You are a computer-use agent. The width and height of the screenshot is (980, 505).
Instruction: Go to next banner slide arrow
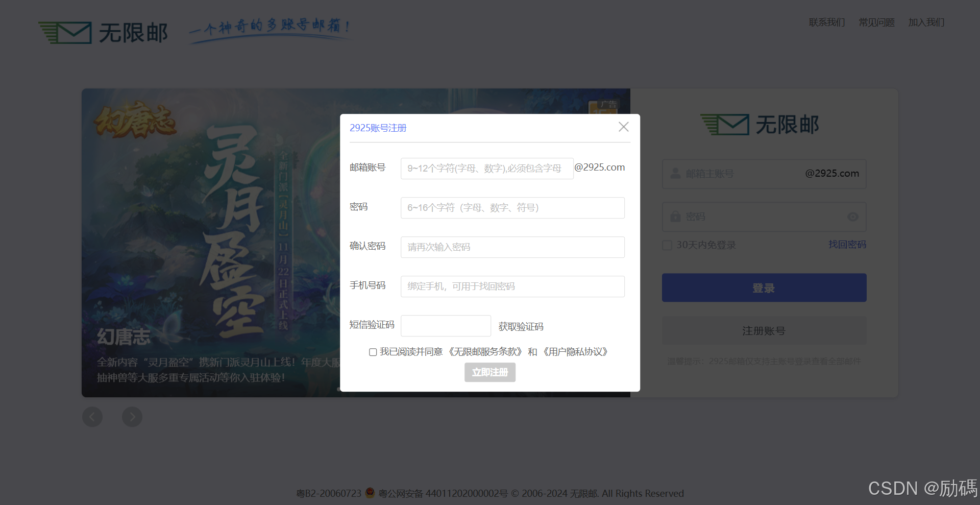point(132,417)
